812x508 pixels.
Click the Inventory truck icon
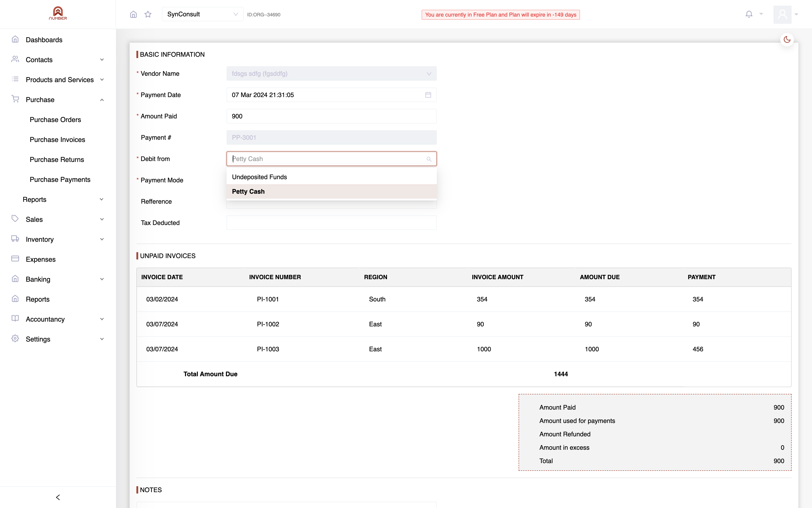(15, 239)
